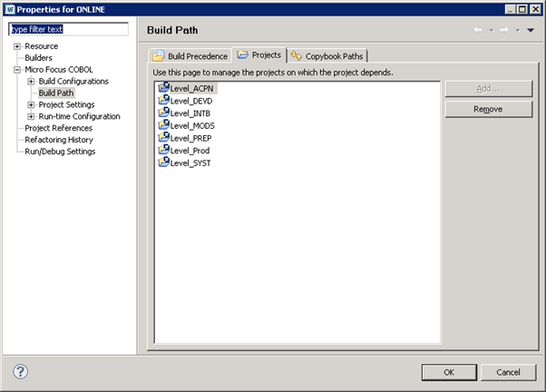
Task: Select the Level_MODS project icon
Action: (163, 125)
